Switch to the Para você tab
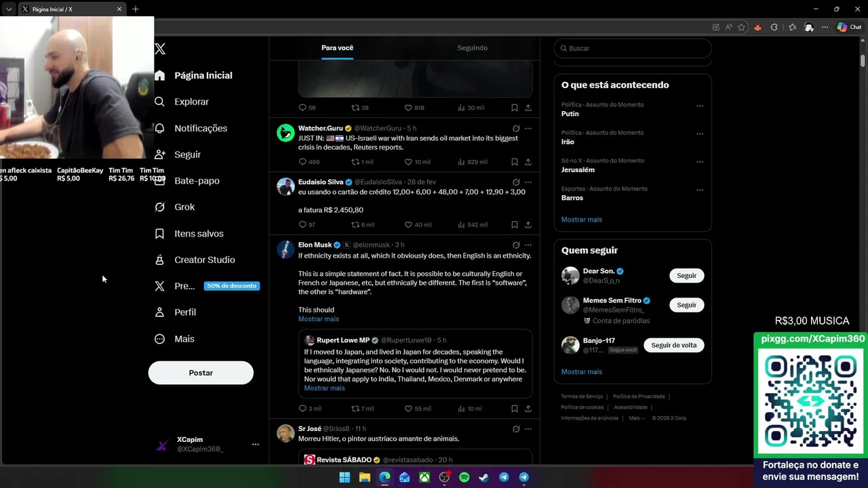868x488 pixels. pos(337,47)
